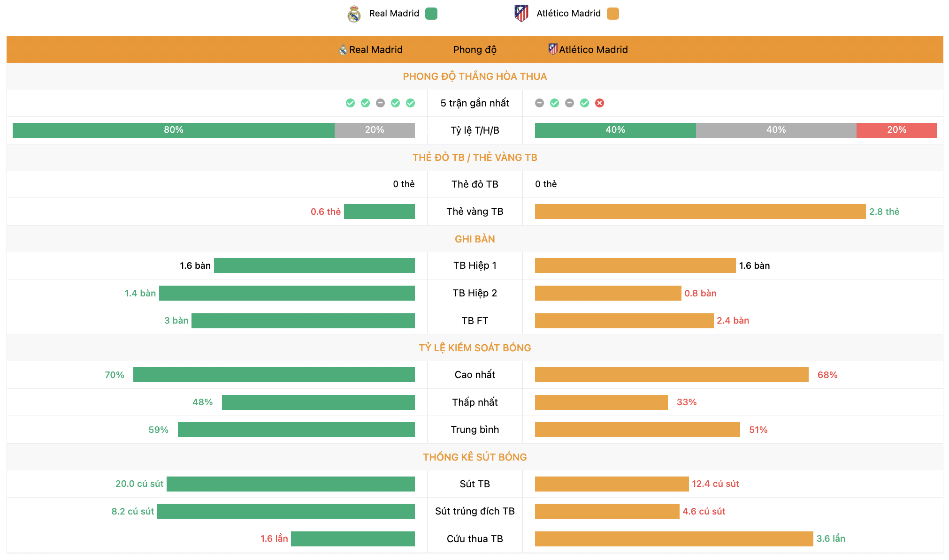Click Atlético's yellow card orange bar
Image resolution: width=949 pixels, height=560 pixels.
[x=700, y=212]
